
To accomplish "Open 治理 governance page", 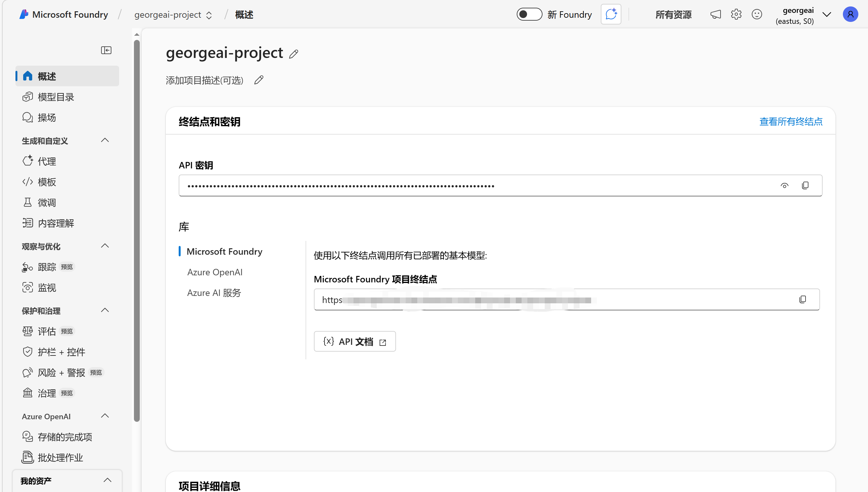I will (x=67, y=393).
